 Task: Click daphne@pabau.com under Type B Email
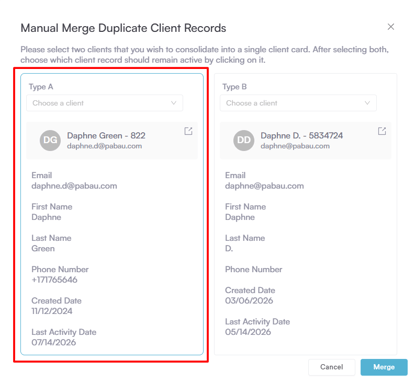(x=264, y=186)
